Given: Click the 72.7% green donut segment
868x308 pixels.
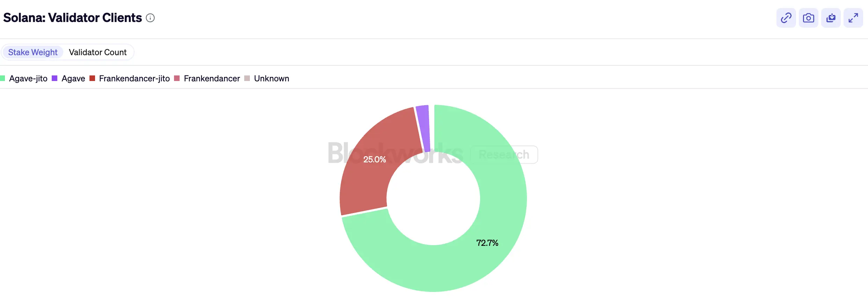Looking at the screenshot, I should pyautogui.click(x=487, y=243).
